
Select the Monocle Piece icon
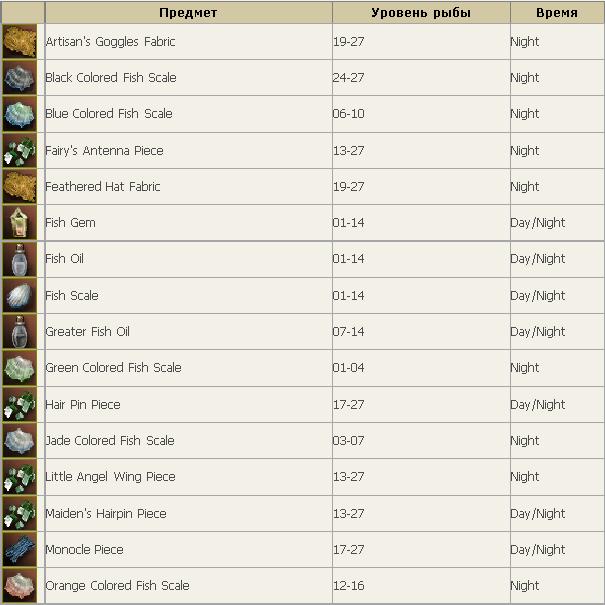pyautogui.click(x=19, y=549)
